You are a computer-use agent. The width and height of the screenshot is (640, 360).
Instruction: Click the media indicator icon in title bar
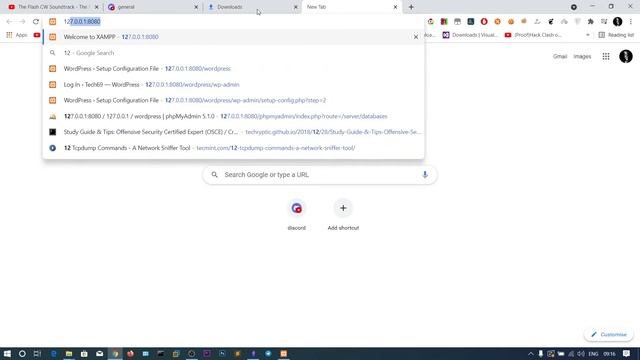tap(574, 7)
